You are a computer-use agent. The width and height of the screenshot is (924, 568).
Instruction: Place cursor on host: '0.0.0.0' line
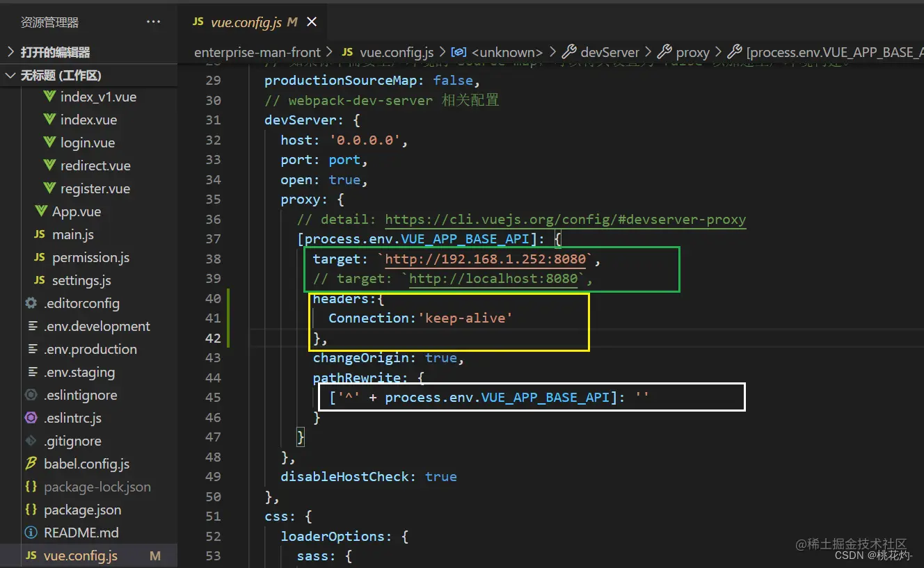pos(344,140)
